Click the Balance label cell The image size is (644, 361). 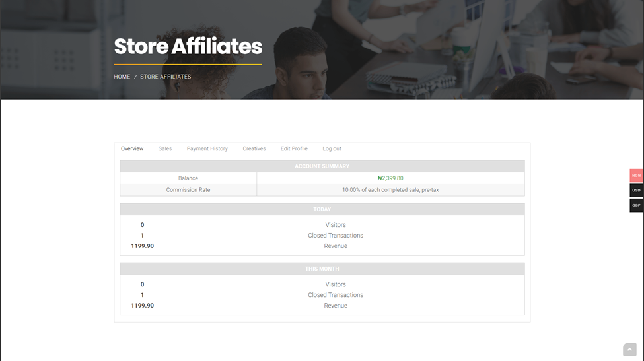click(x=188, y=178)
